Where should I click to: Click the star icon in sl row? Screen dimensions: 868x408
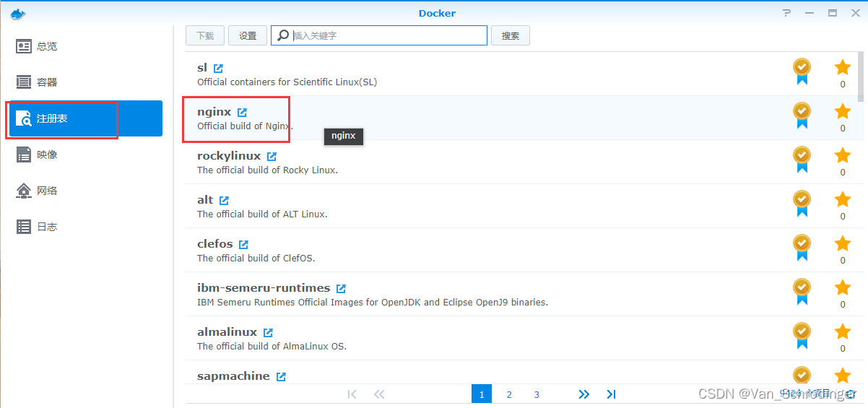click(843, 68)
